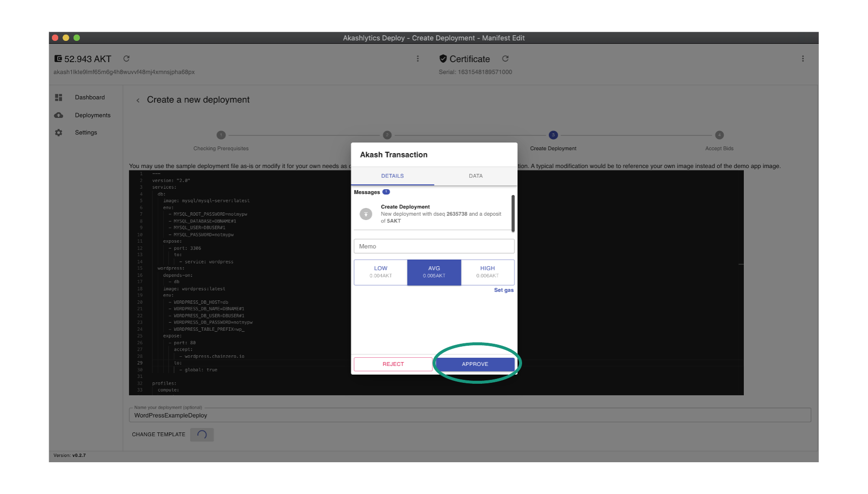
Task: Click the code line image: mysql/mysql-server:latest
Action: click(206, 201)
